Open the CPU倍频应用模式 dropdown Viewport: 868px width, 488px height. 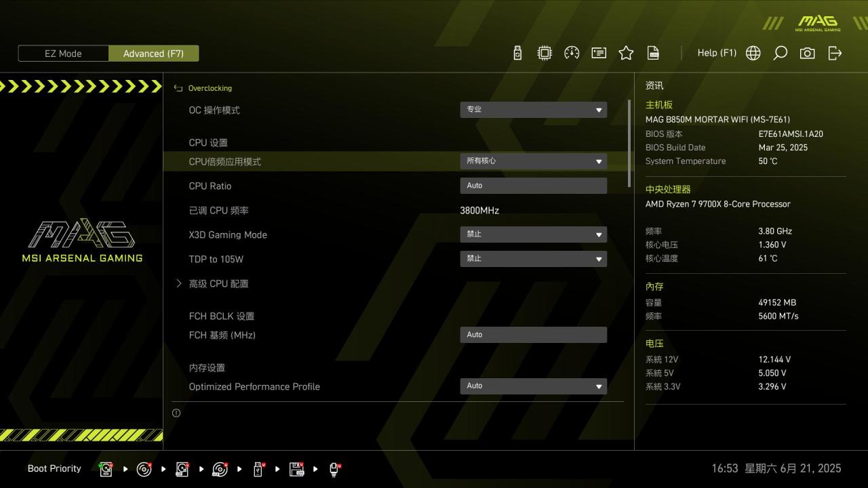533,161
